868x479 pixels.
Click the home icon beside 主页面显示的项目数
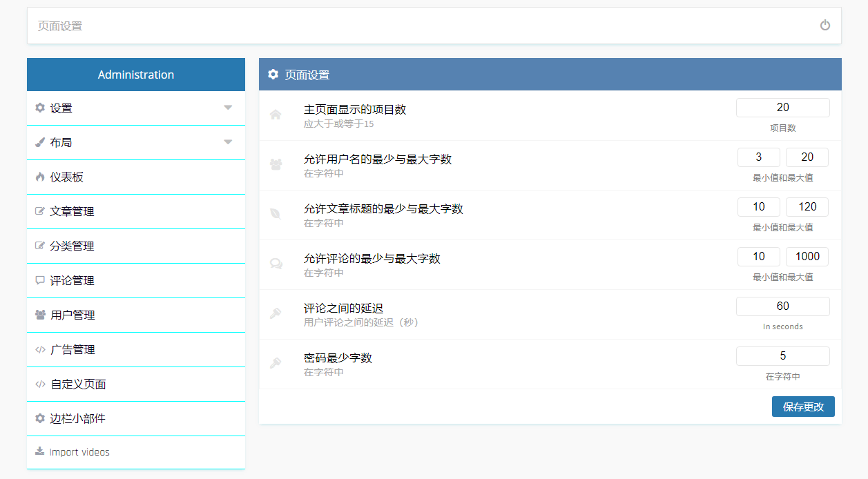coord(276,115)
